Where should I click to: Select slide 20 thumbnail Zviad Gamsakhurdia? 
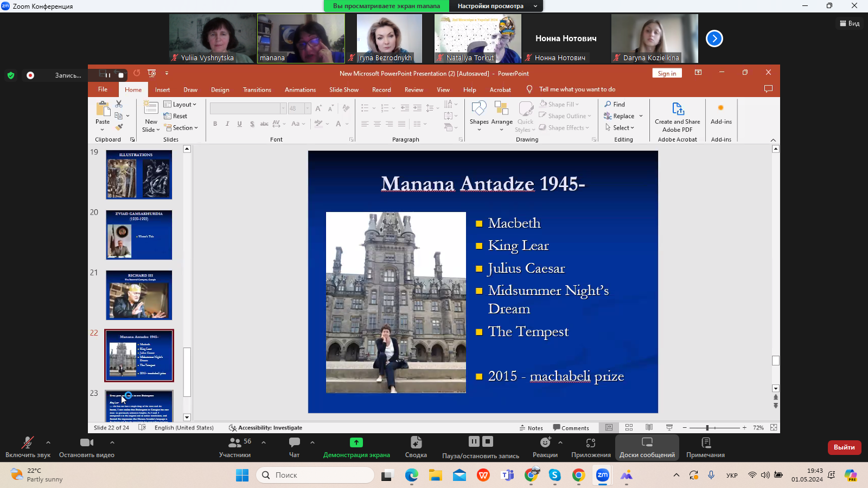pyautogui.click(x=139, y=235)
